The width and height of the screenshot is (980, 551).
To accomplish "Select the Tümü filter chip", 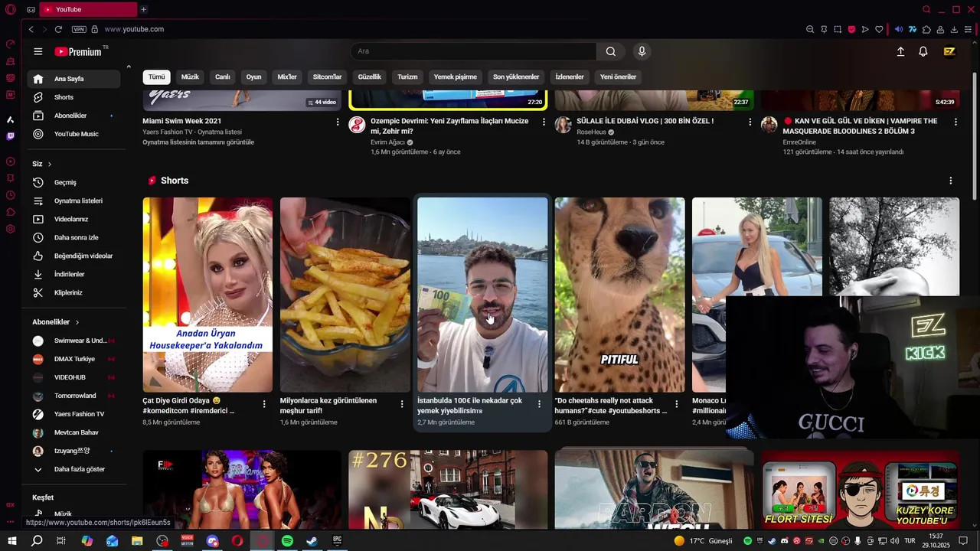I will tap(157, 77).
